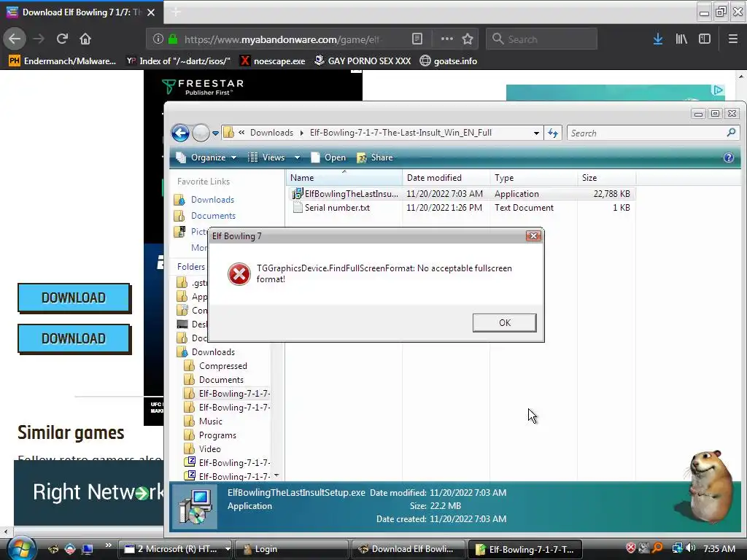Sort files by Date modified column
The width and height of the screenshot is (747, 560).
[446, 178]
